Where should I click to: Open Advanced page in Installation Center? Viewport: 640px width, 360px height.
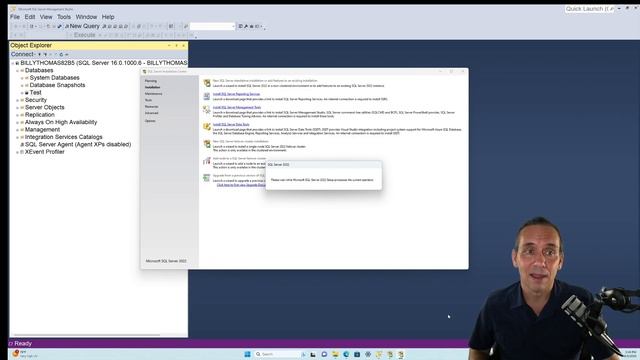pos(151,113)
